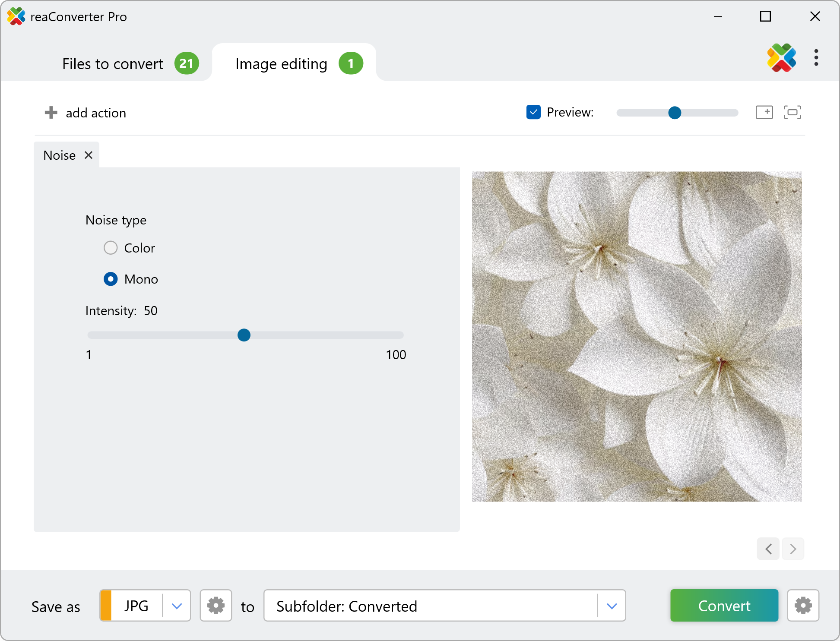Click the reaConverter logo icon at top right
The width and height of the screenshot is (840, 641).
point(781,58)
